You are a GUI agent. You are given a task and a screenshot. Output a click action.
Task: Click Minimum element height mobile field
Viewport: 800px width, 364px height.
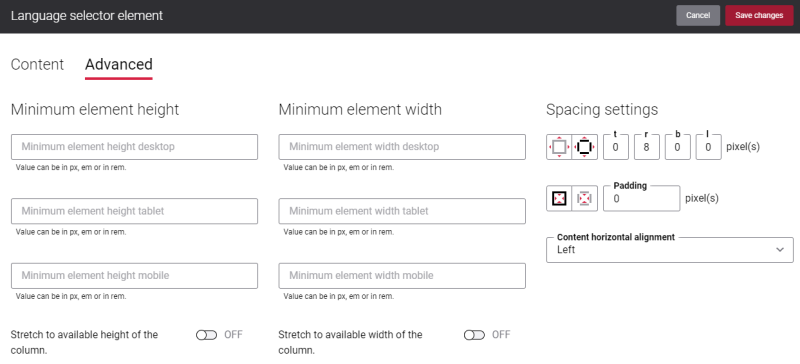pyautogui.click(x=134, y=276)
